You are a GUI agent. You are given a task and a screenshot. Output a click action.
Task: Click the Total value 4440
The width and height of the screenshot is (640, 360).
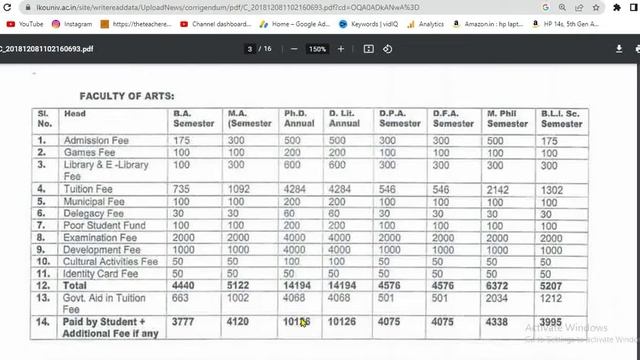coord(183,285)
